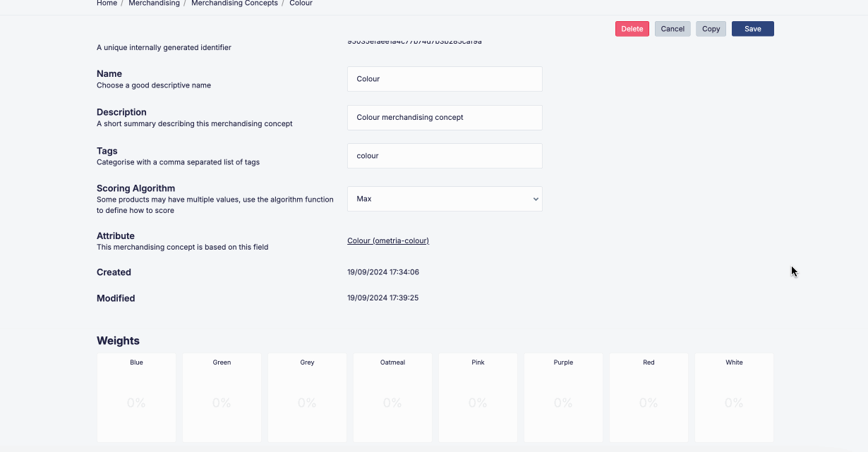Click the Name input field
868x452 pixels.
445,79
